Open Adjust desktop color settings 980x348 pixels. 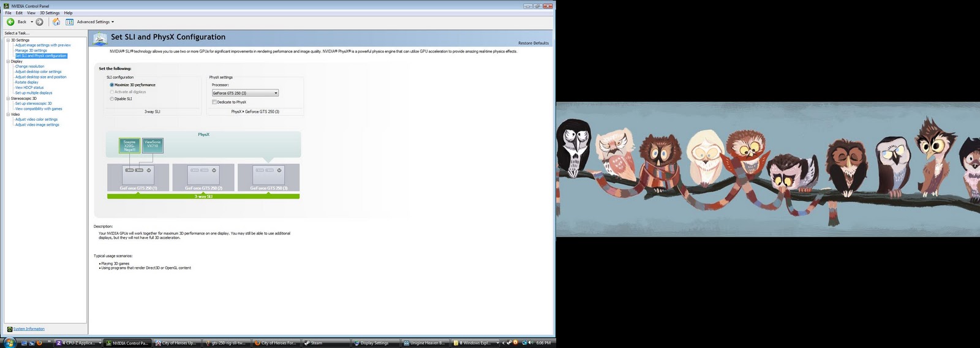38,72
